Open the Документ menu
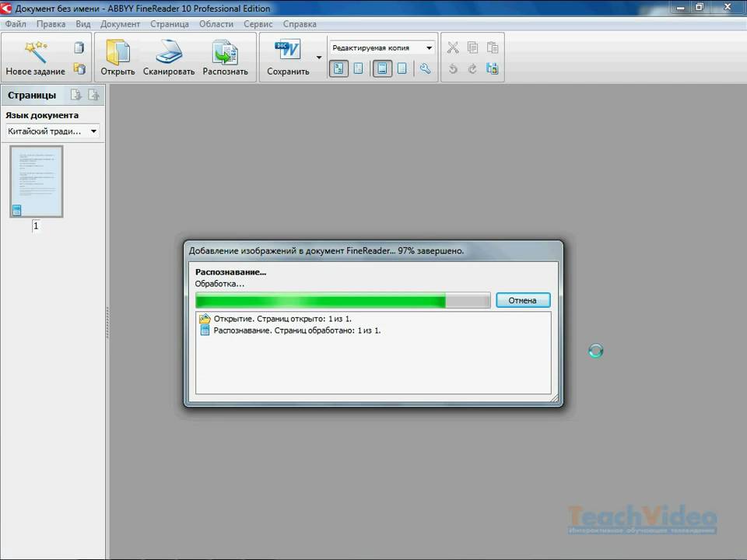This screenshot has height=560, width=747. [120, 24]
